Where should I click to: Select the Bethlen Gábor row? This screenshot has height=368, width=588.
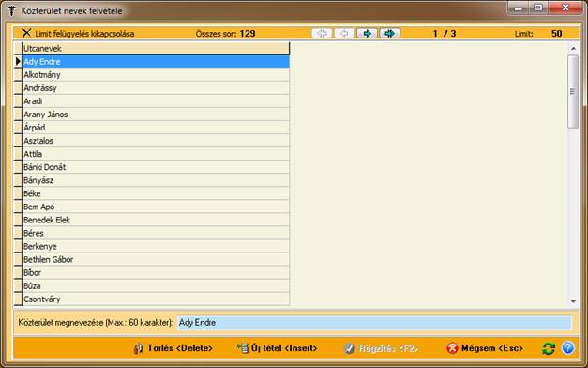pyautogui.click(x=156, y=259)
